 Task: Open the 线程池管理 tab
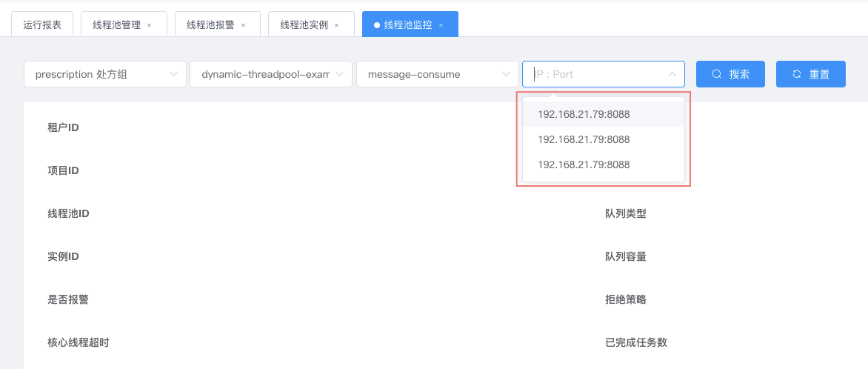click(x=124, y=25)
